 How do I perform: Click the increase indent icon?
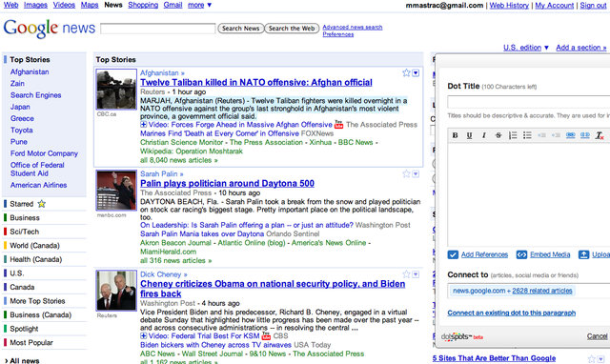[556, 135]
